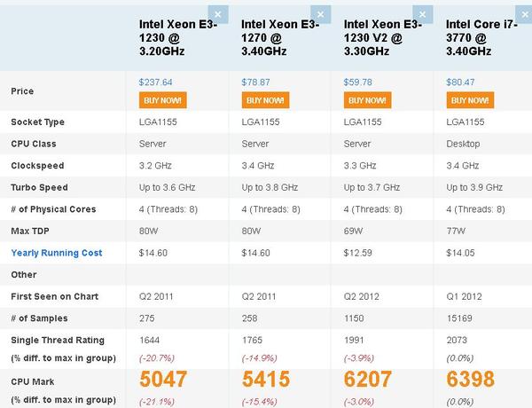Click the Intel Xeon E3-1230 V2 heading

click(x=379, y=38)
